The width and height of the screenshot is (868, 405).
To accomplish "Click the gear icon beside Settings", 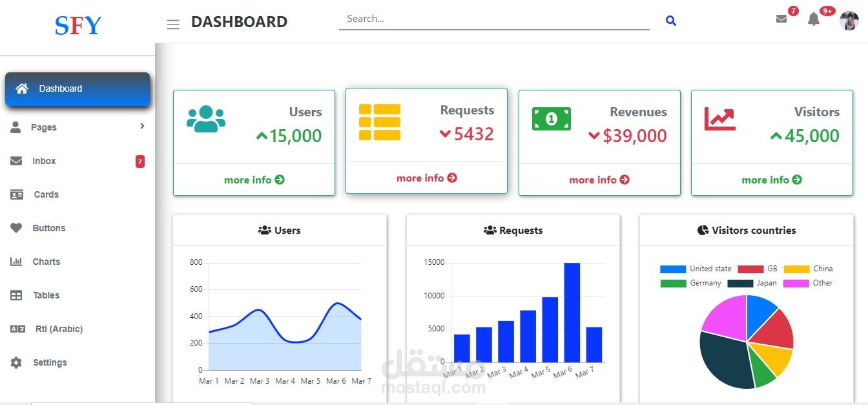I will tap(16, 362).
